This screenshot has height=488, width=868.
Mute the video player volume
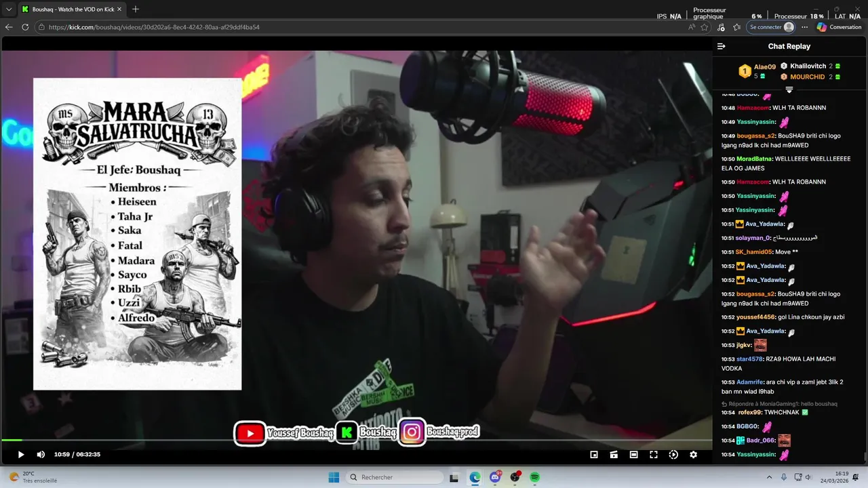point(41,455)
